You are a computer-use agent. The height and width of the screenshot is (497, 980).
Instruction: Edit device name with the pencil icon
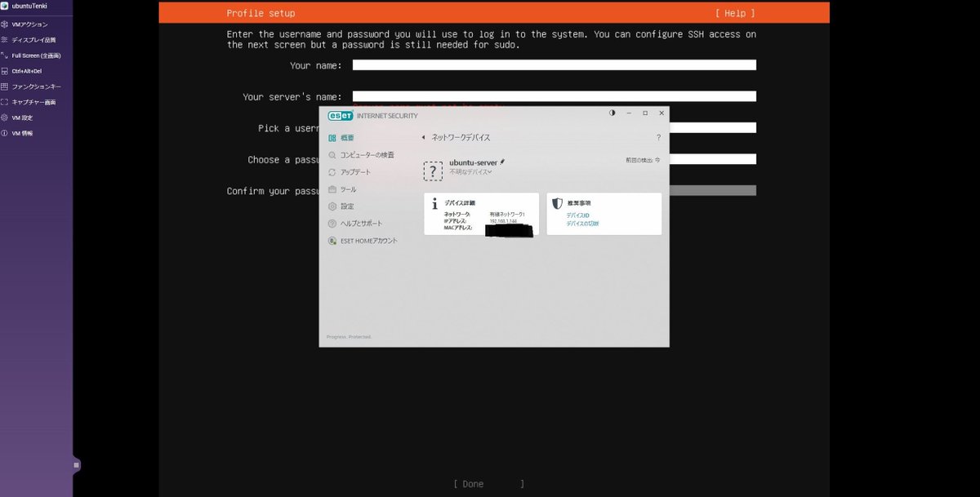click(502, 162)
